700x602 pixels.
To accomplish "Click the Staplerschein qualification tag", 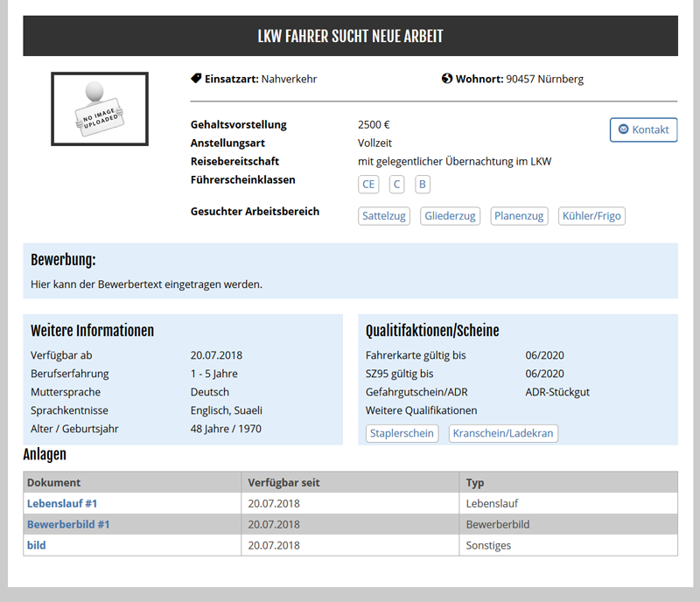I will tap(402, 433).
